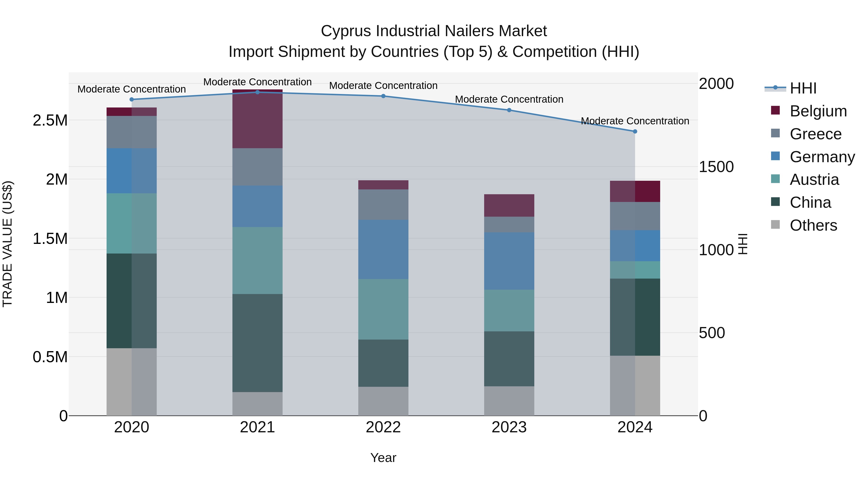The width and height of the screenshot is (868, 488).
Task: Click the 2020 Belgium bar segment
Action: [132, 112]
